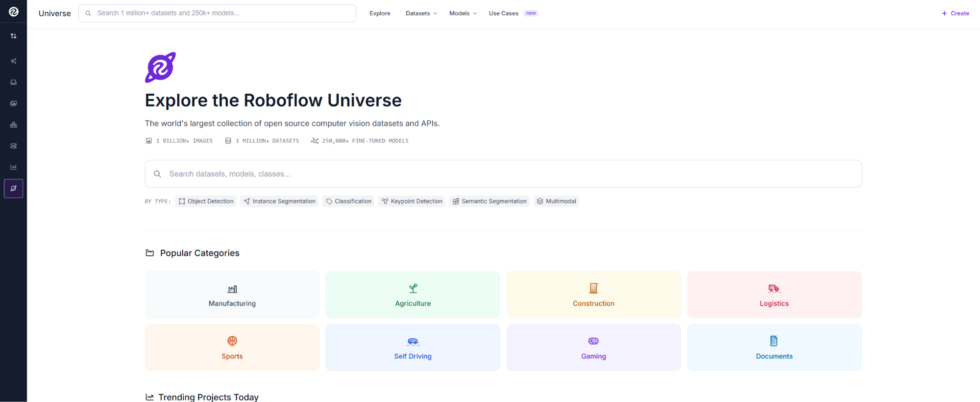The height and width of the screenshot is (402, 980).
Task: Open the Use Cases nav item
Action: pyautogui.click(x=503, y=13)
